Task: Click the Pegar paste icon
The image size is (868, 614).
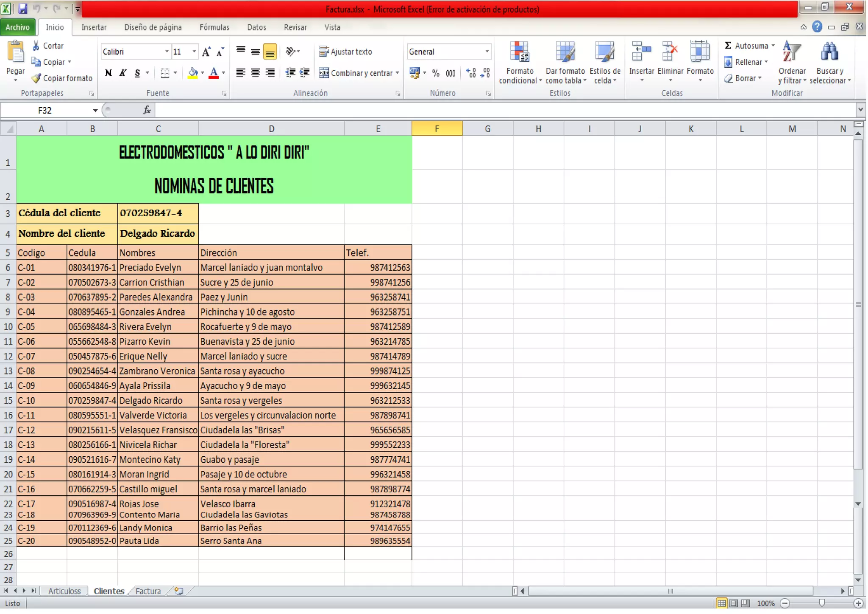Action: coord(16,53)
